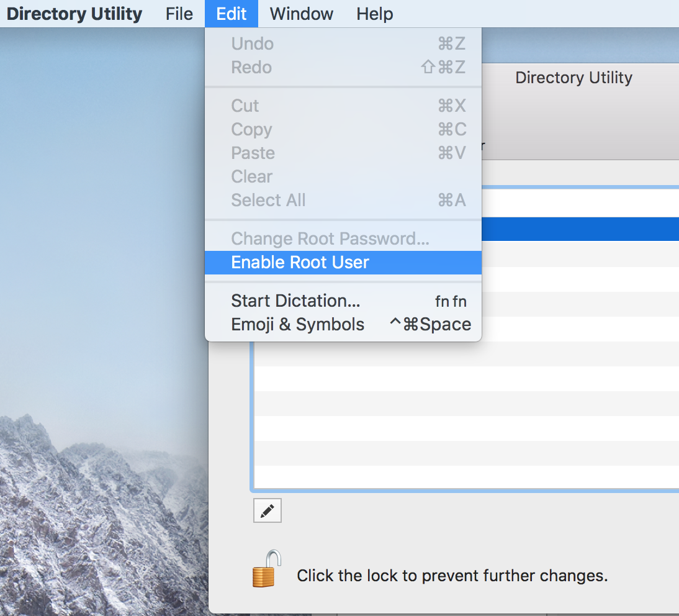
Task: Open the File menu
Action: tap(179, 14)
